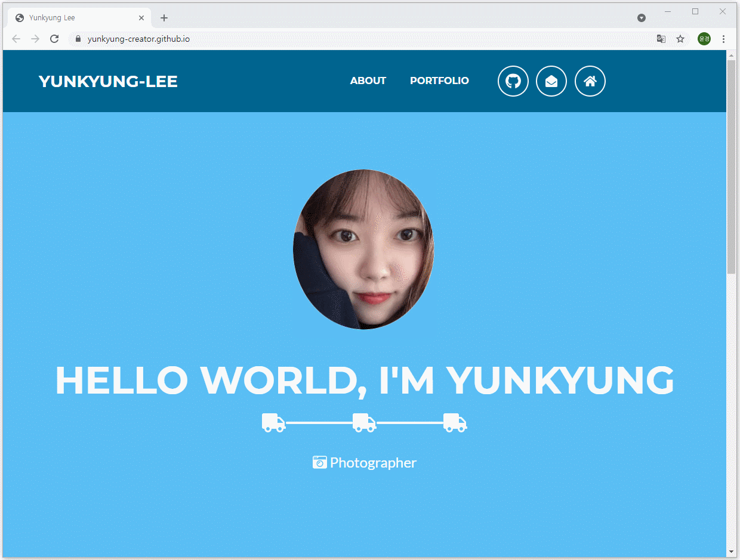Click the Chrome profile avatar icon
The image size is (740, 560).
click(x=704, y=39)
